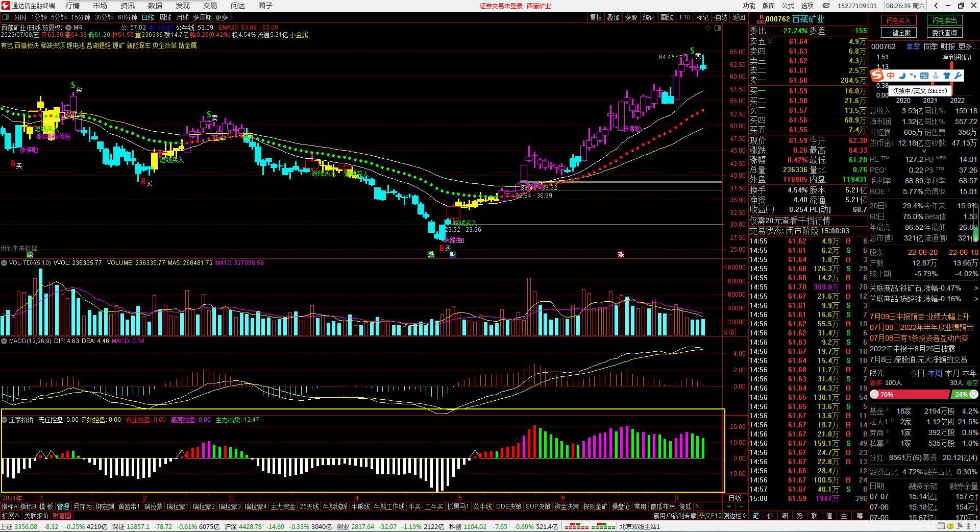The height and width of the screenshot is (532, 980).
Task: Click the Sogou soft keyboard icon
Action: pos(924,76)
